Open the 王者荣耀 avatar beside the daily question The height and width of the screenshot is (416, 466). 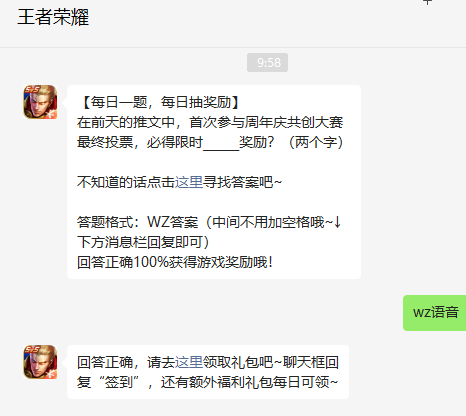click(40, 102)
